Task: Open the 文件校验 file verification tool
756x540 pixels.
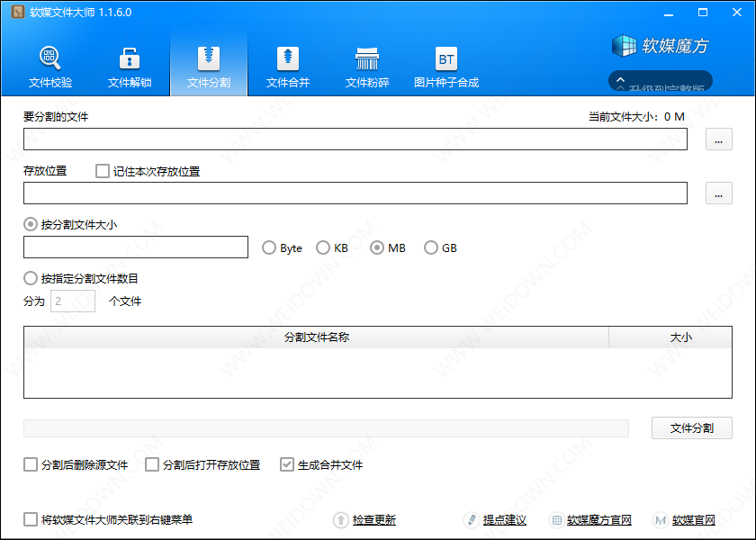Action: (50, 67)
